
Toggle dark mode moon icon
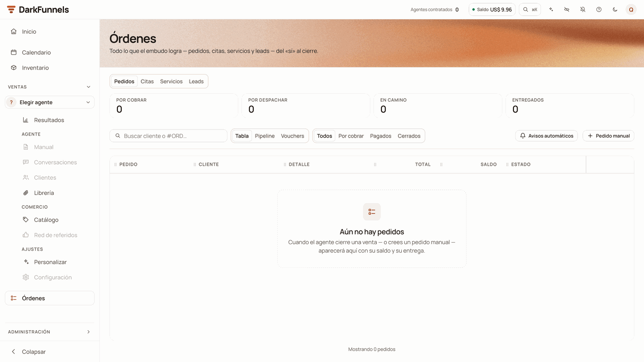click(615, 10)
